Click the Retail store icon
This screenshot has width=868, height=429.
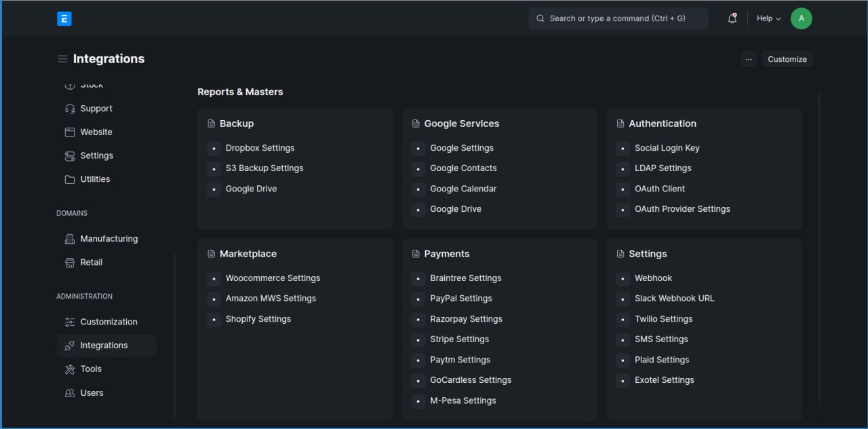[70, 263]
